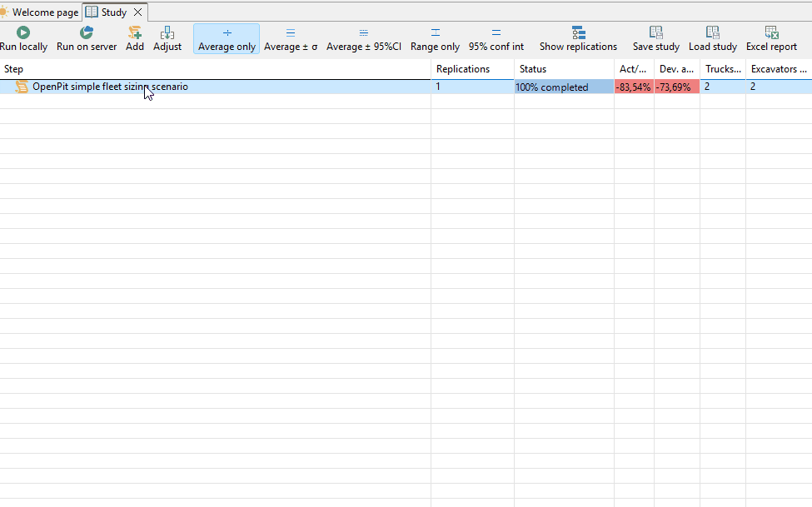Launch Run on server
The width and height of the screenshot is (812, 507).
(x=87, y=39)
